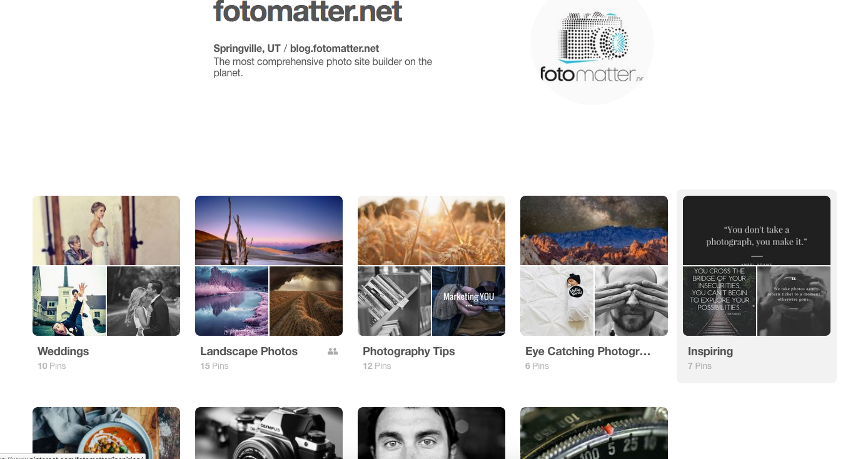Viewport: 868px width, 459px height.
Task: Select the wheat field cover image
Action: (x=431, y=230)
